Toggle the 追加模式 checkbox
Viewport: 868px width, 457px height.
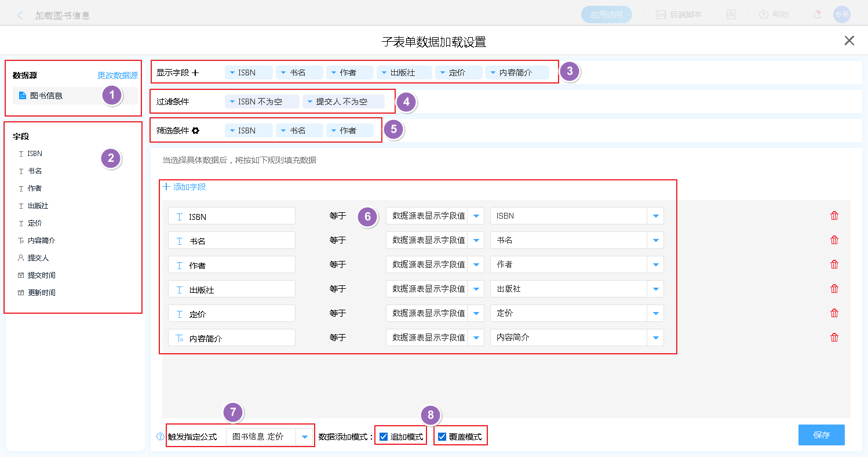pyautogui.click(x=384, y=437)
